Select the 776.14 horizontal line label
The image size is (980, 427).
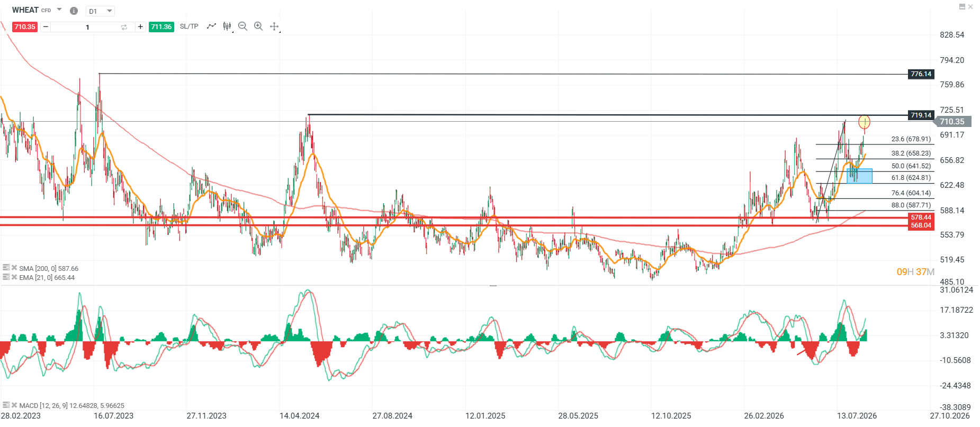click(x=921, y=74)
